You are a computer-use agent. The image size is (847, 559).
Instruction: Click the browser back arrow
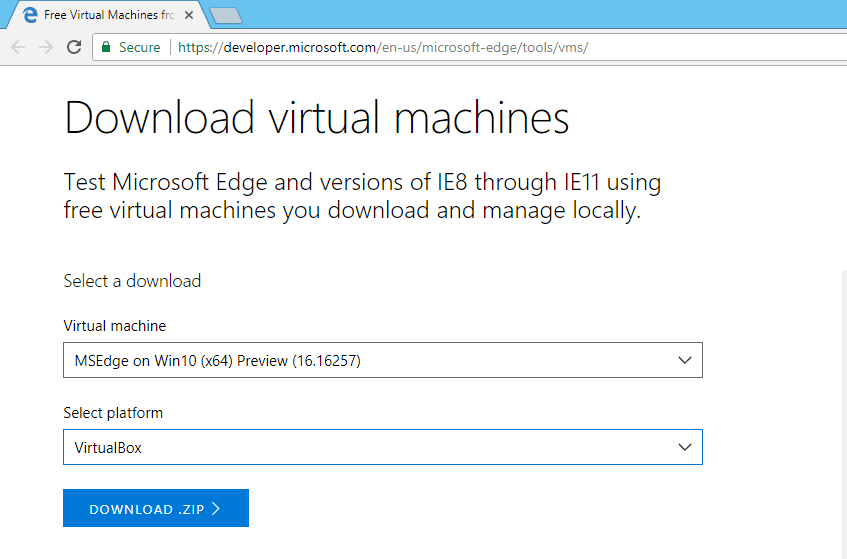coord(18,48)
